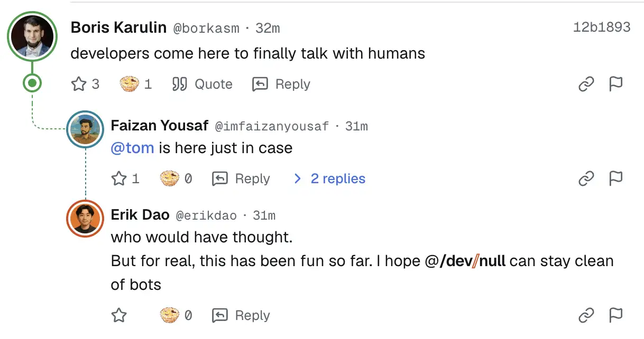Open the @tom mention link
This screenshot has width=644, height=339.
point(132,148)
